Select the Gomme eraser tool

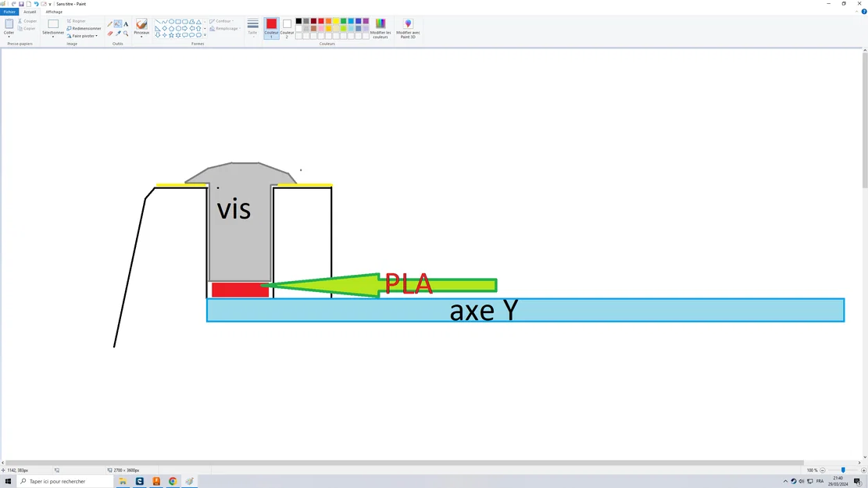click(x=110, y=33)
